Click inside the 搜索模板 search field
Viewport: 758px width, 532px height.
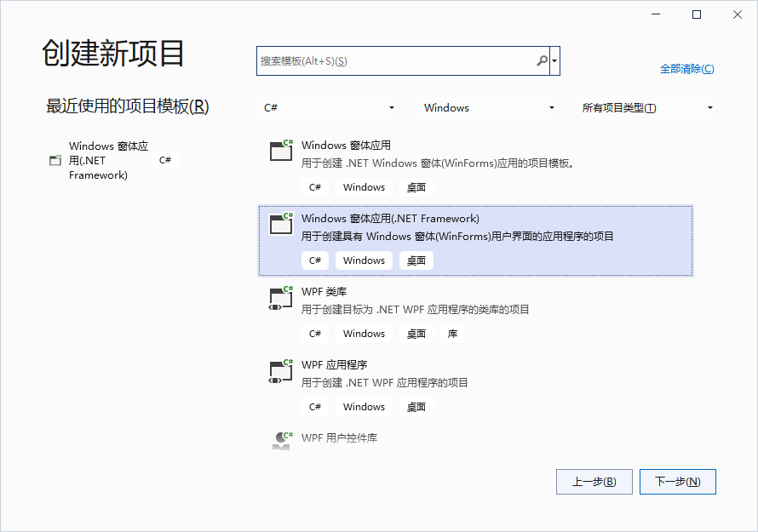coord(392,60)
